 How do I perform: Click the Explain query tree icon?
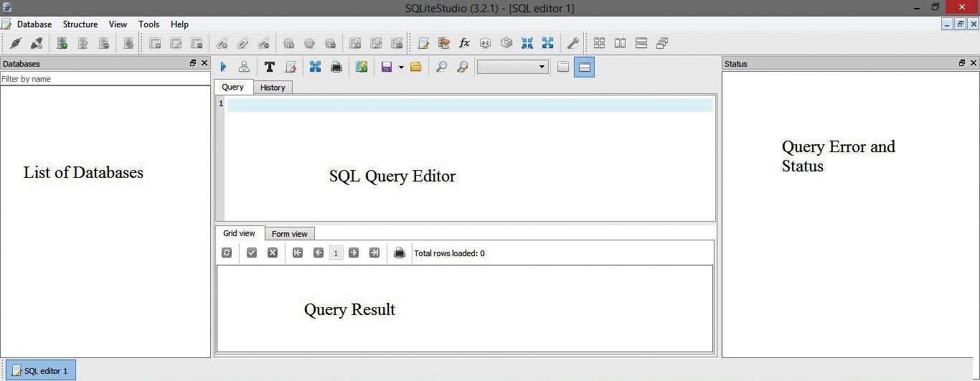(x=244, y=67)
